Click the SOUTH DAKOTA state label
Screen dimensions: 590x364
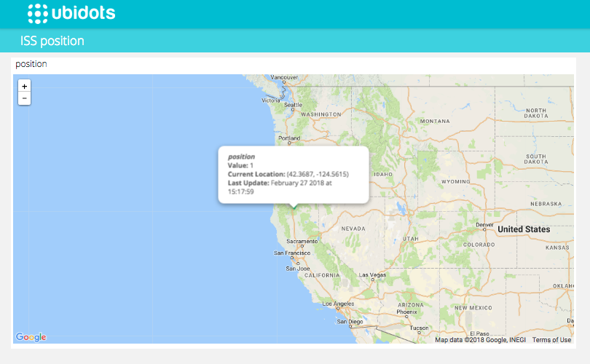[x=536, y=159]
